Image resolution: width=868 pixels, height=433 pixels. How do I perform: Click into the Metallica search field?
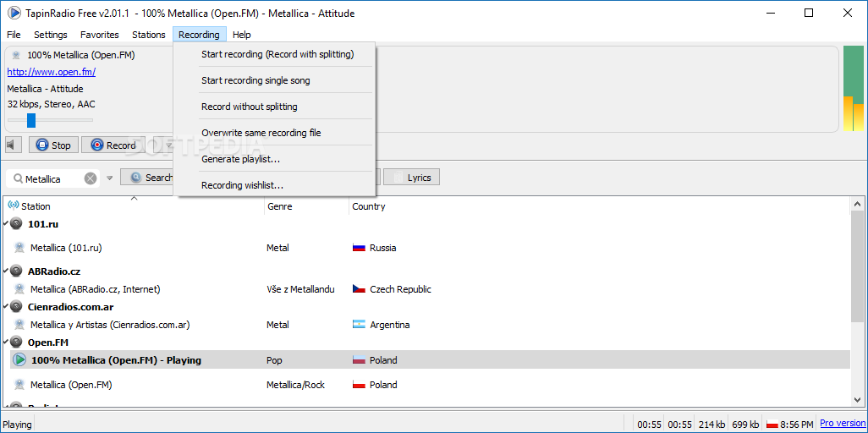pyautogui.click(x=52, y=178)
